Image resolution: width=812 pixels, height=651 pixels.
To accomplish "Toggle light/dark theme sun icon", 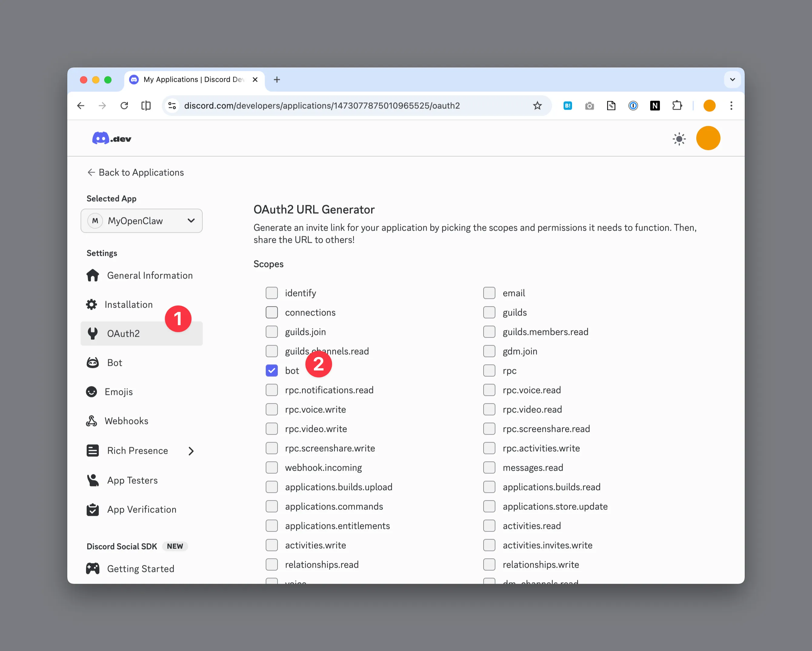I will click(x=679, y=139).
